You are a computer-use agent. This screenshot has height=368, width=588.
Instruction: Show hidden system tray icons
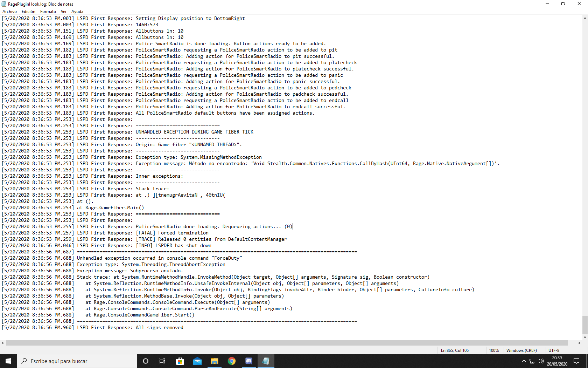pos(524,361)
